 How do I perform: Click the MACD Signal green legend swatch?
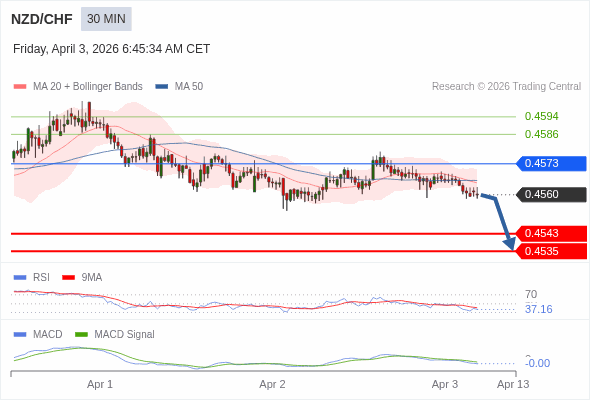point(81,335)
